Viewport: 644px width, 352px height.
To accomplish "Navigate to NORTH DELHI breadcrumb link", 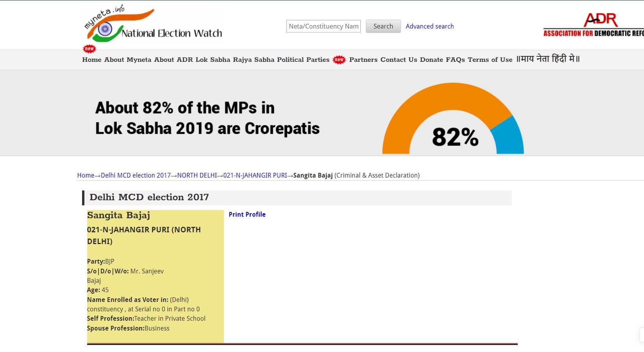I will [x=197, y=175].
